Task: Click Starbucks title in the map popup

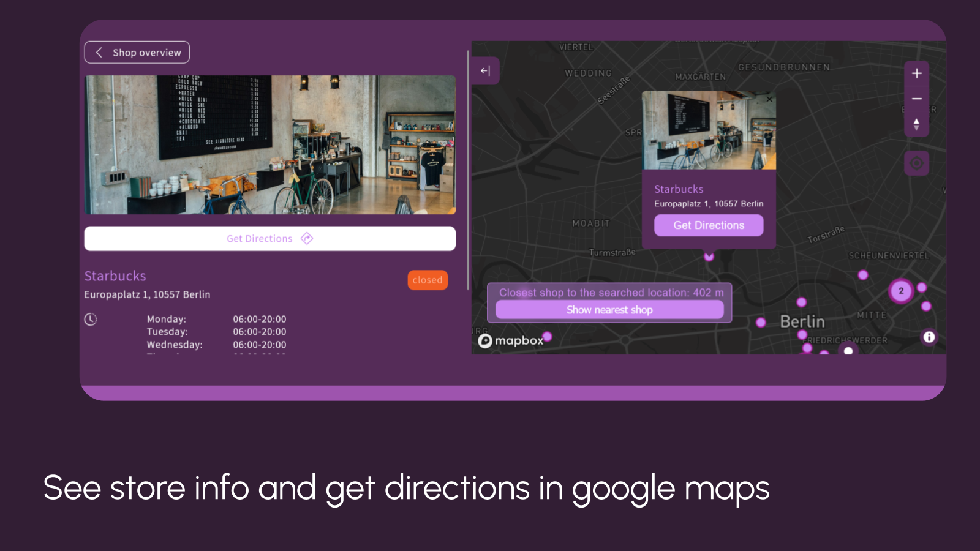Action: click(x=679, y=189)
